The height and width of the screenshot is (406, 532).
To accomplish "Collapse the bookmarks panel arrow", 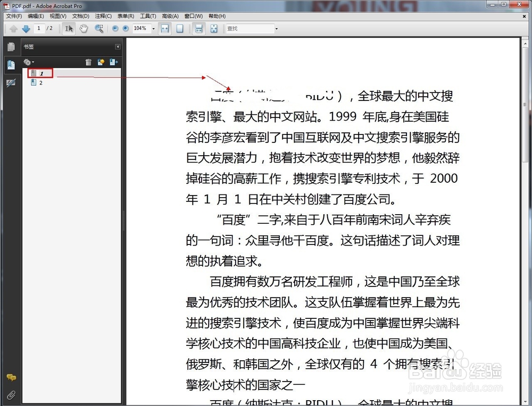I will point(118,47).
